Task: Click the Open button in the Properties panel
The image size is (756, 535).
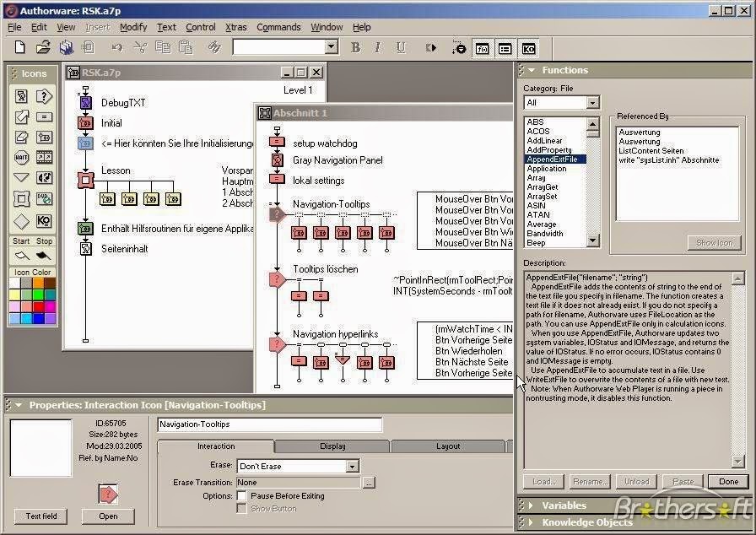Action: [x=108, y=516]
